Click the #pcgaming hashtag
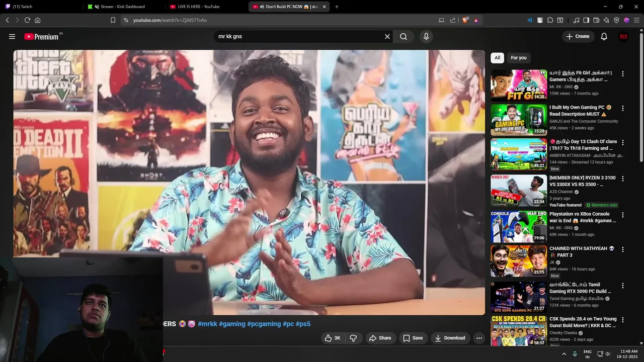644x362 pixels. (x=264, y=324)
